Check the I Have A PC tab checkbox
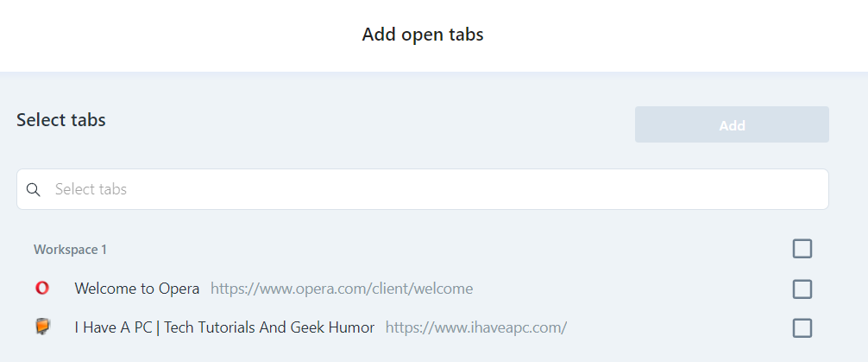868x362 pixels. [802, 328]
